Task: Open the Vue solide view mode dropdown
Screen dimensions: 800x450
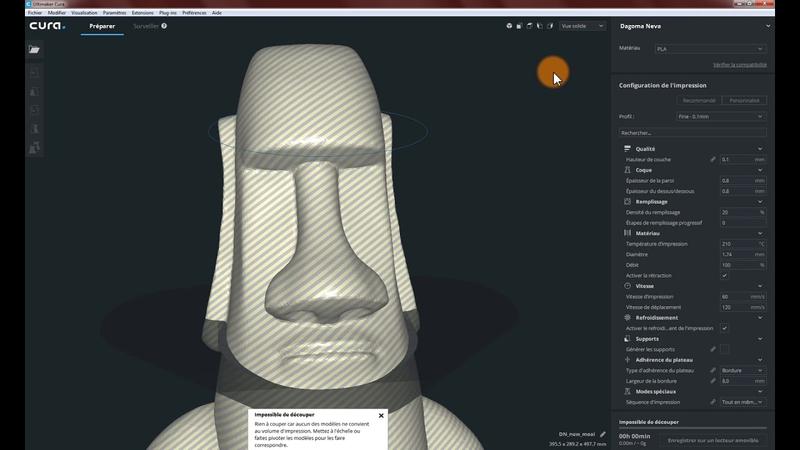Action: click(582, 26)
